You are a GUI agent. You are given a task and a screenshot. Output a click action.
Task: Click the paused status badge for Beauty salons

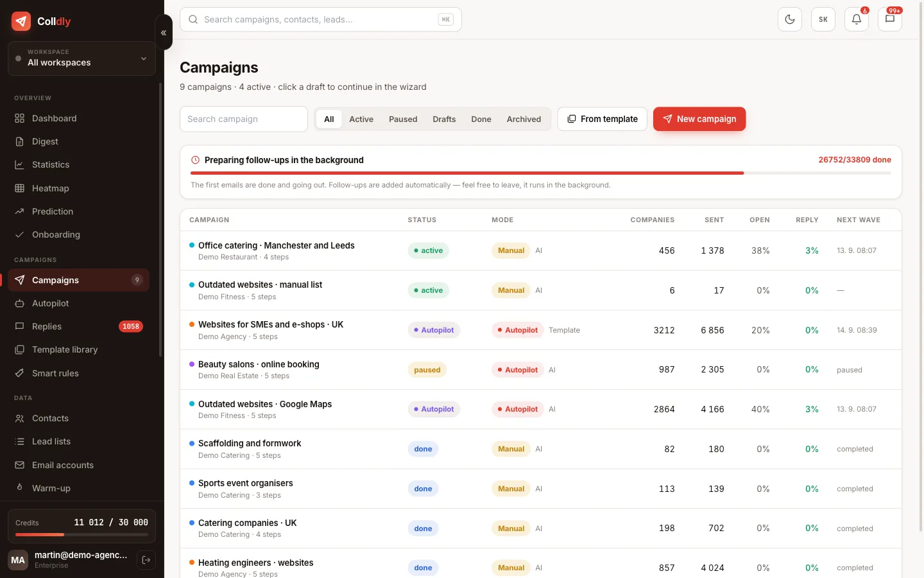point(427,370)
